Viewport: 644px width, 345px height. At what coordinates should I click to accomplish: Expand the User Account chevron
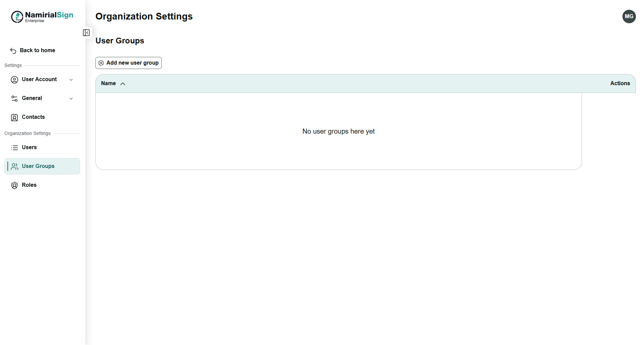(x=71, y=80)
